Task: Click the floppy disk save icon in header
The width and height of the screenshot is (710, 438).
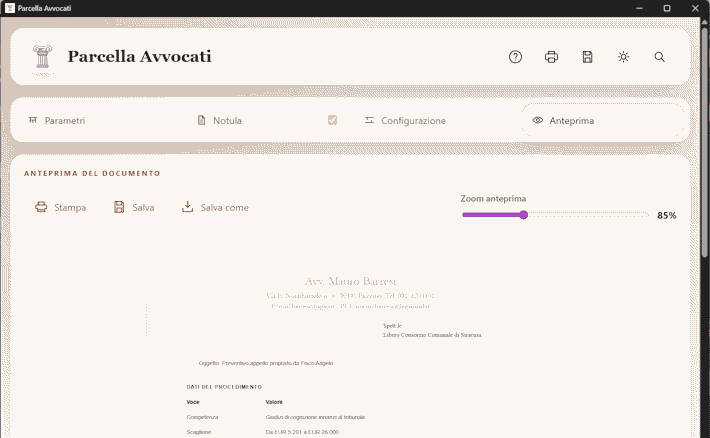Action: (587, 57)
